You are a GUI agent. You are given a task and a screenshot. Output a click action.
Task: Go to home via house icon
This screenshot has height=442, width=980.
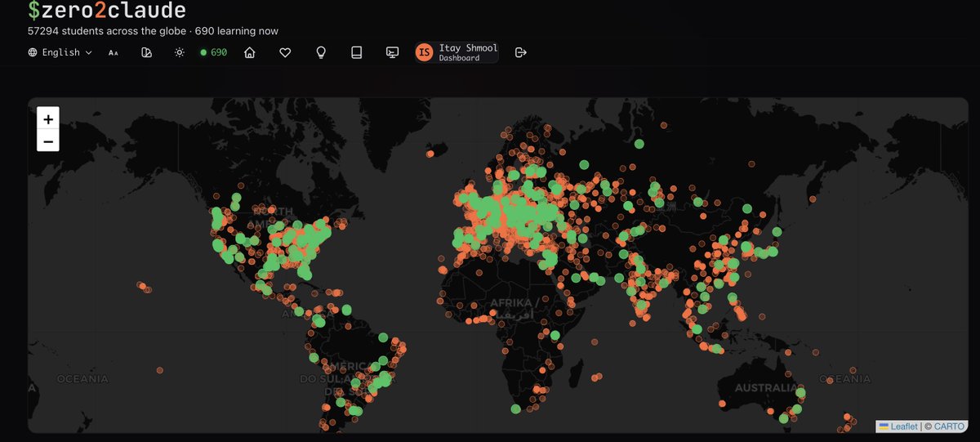[250, 52]
